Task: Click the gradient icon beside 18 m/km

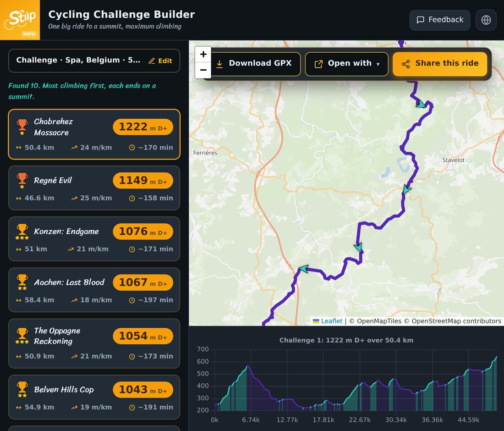Action: pyautogui.click(x=74, y=300)
